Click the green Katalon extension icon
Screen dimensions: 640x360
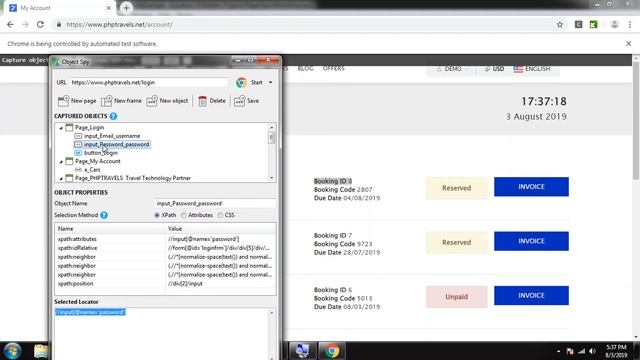pos(593,24)
